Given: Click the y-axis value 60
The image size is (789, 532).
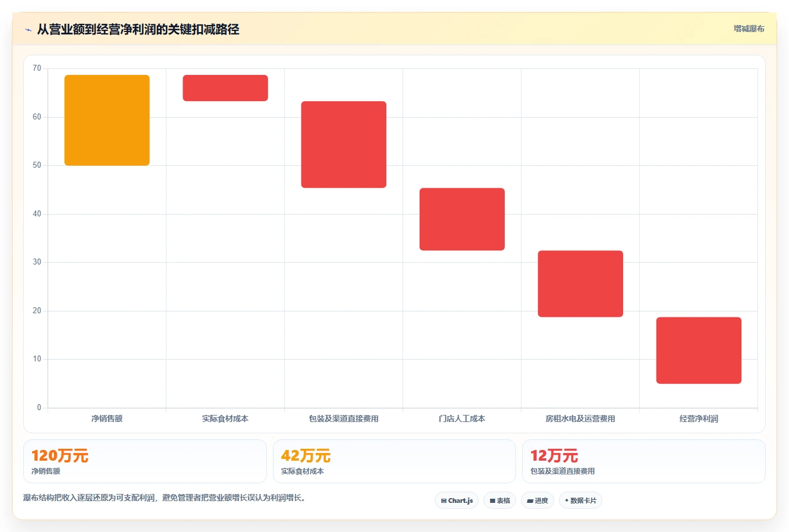Looking at the screenshot, I should [37, 117].
